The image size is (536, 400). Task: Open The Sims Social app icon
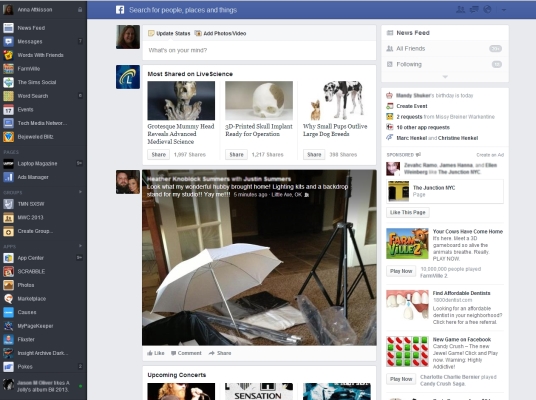tap(8, 82)
